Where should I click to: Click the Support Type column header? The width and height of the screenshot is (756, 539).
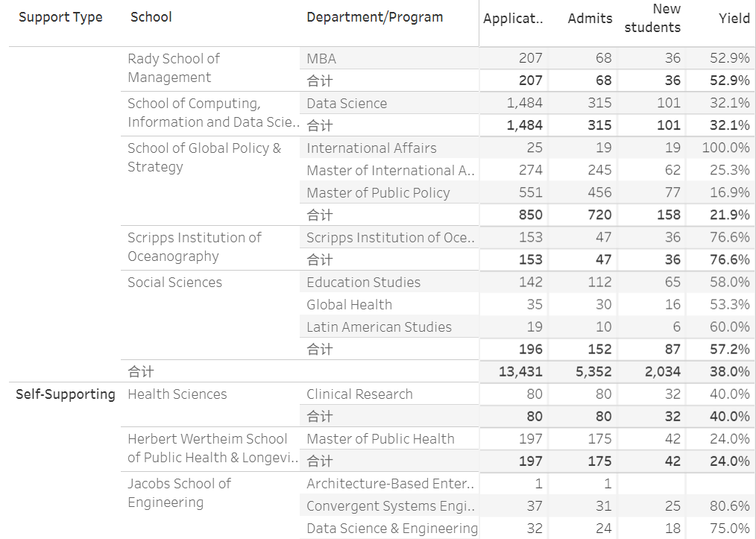60,17
